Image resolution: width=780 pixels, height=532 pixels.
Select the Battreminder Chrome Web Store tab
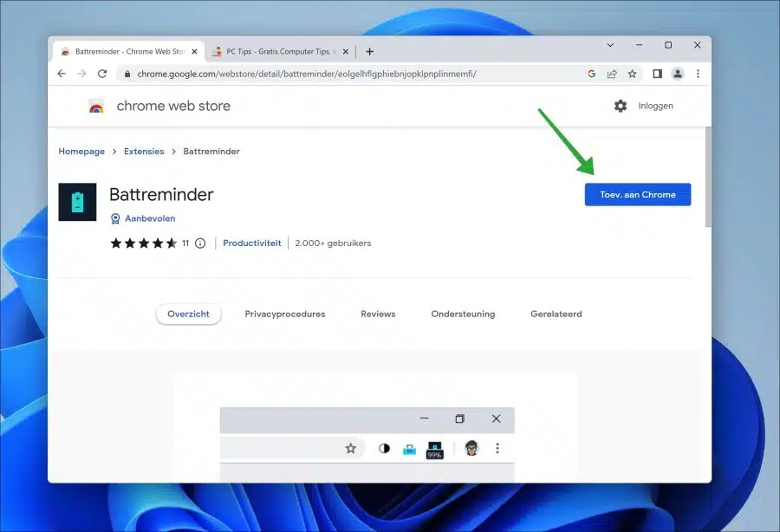click(128, 52)
